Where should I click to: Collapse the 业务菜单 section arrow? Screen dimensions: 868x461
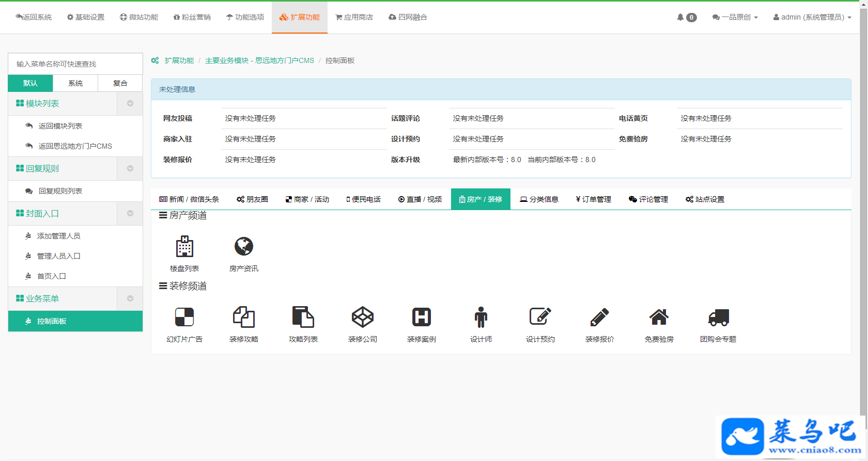[130, 298]
